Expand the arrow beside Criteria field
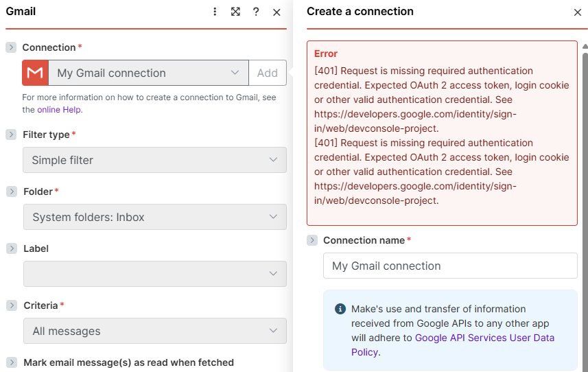588x372 pixels. coord(11,305)
